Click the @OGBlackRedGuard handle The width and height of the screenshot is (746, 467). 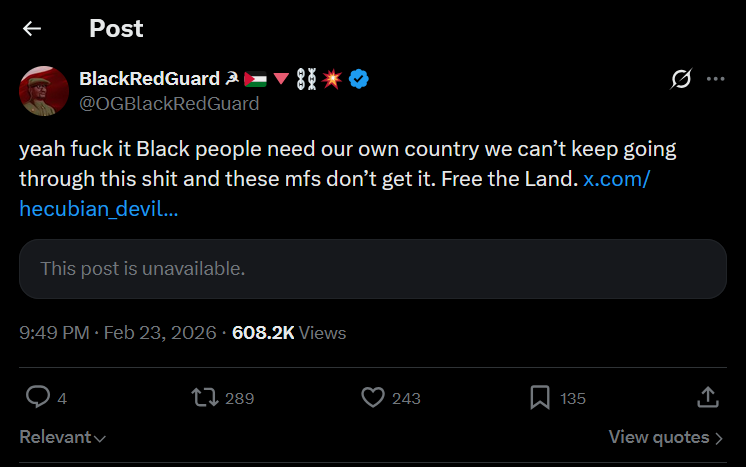[x=169, y=104]
